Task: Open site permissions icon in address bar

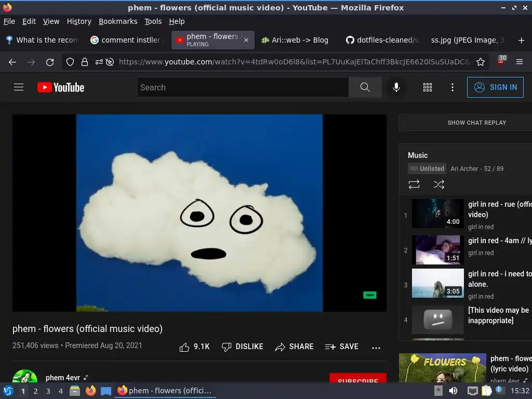Action: [x=99, y=62]
